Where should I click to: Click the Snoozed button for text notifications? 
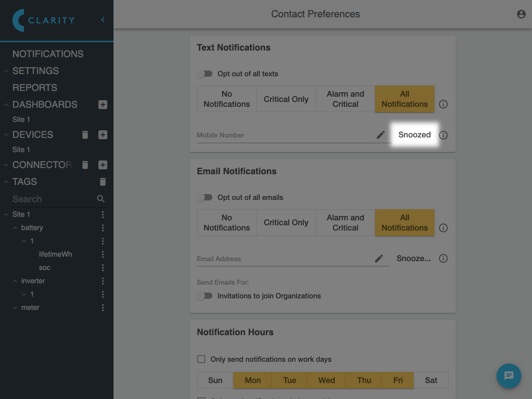pos(414,135)
